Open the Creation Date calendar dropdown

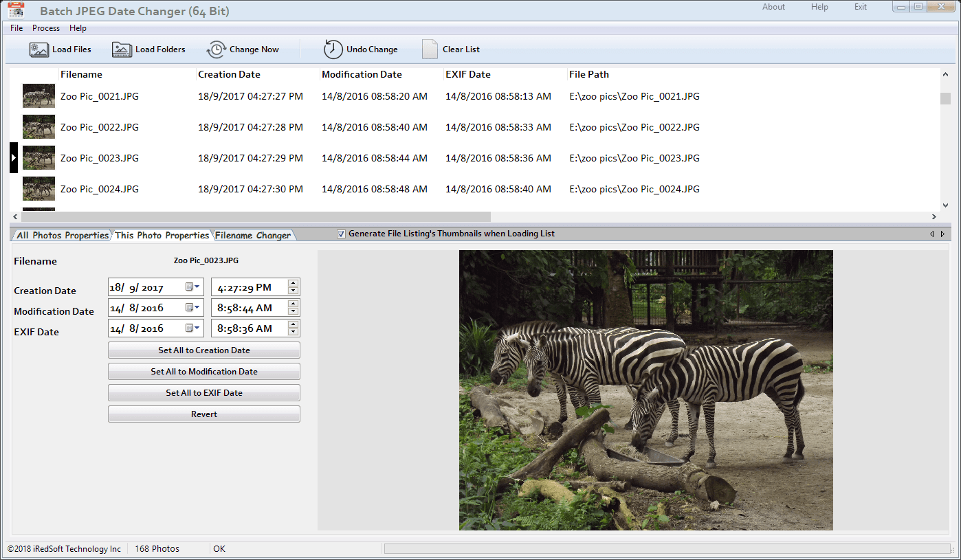tap(192, 287)
